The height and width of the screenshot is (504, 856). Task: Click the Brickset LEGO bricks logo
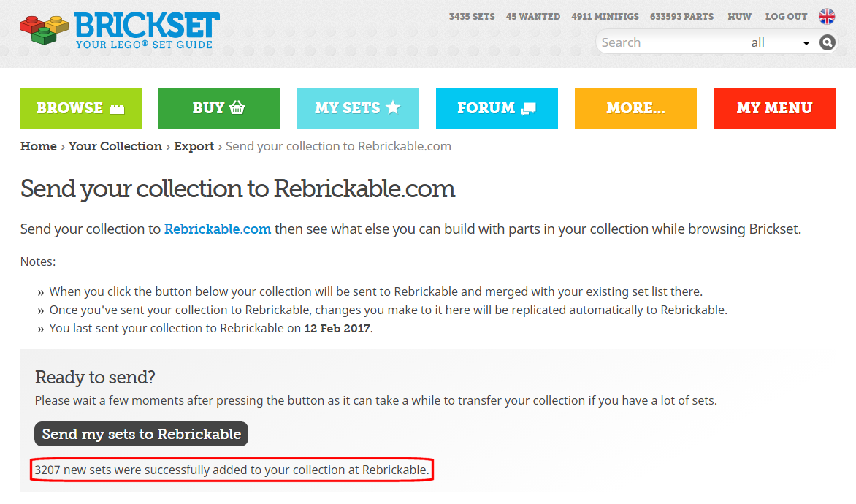pyautogui.click(x=120, y=30)
